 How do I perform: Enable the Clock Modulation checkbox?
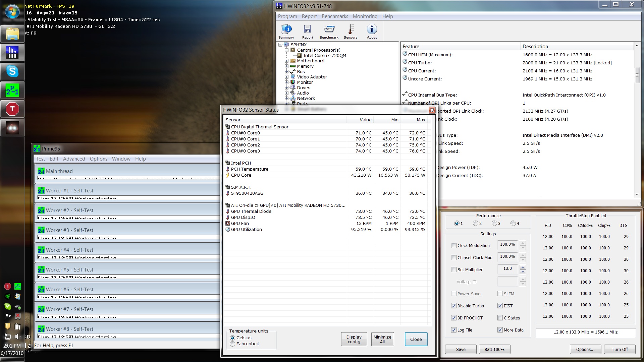pos(454,245)
